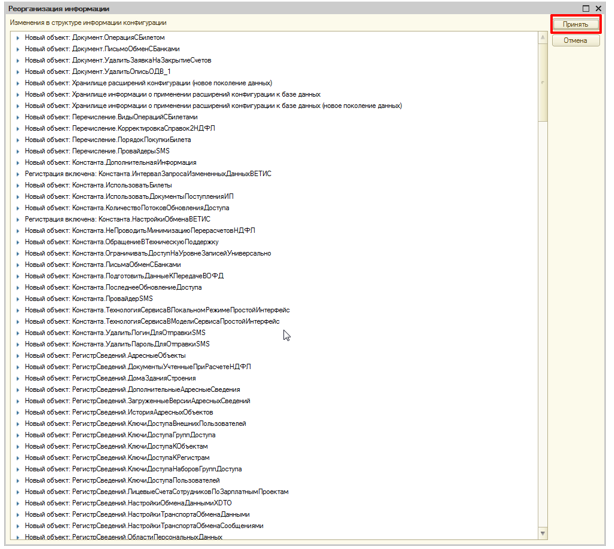The height and width of the screenshot is (549, 614).
Task: Expand the Документ.ПисьмоОбменСБанками entry
Action: pyautogui.click(x=19, y=48)
